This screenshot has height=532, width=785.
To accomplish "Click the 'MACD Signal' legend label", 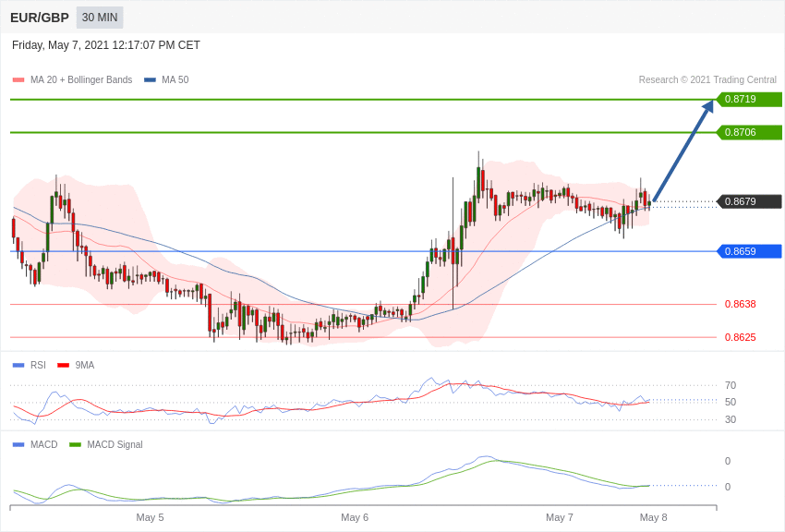I will (115, 444).
